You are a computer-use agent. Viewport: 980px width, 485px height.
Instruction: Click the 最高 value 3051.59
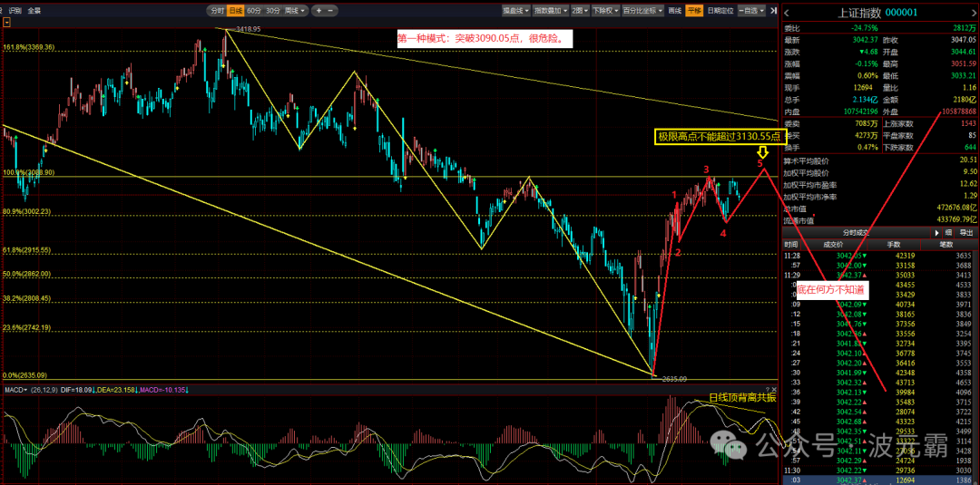(963, 63)
